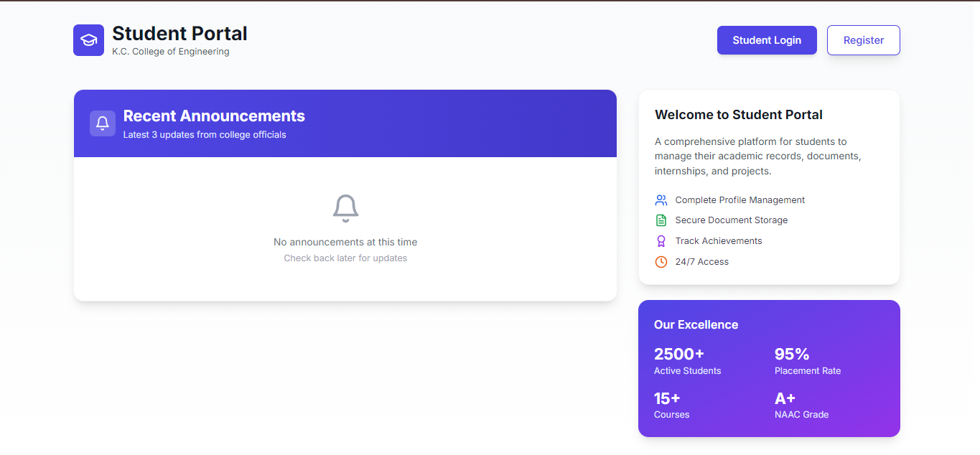Viewport: 980px width, 455px height.
Task: Open the Student Login page
Action: (767, 40)
